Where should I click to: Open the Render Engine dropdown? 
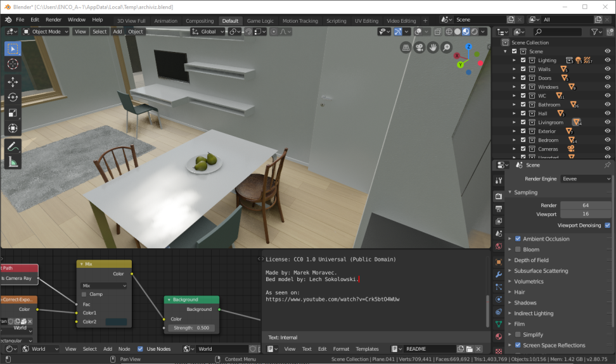pos(586,179)
